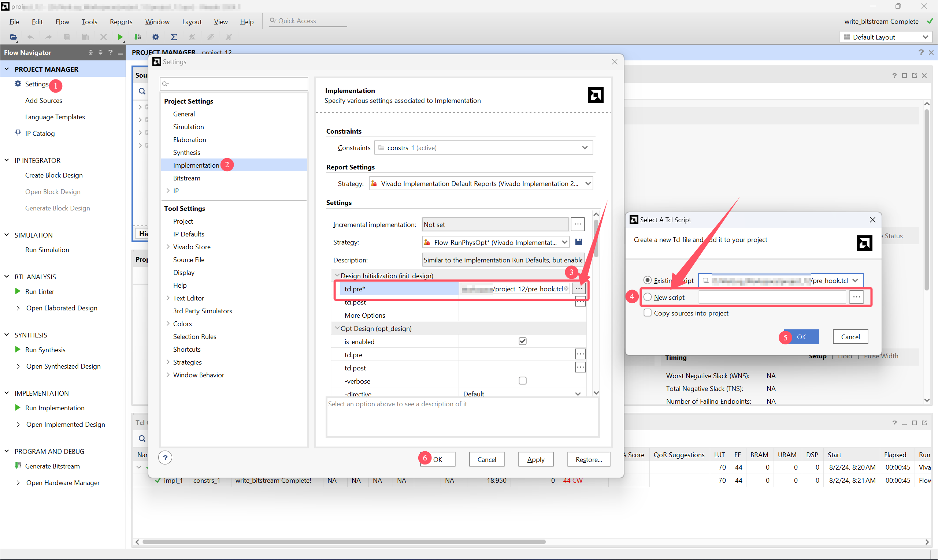938x560 pixels.
Task: Select the Existing script radio button
Action: coord(647,280)
